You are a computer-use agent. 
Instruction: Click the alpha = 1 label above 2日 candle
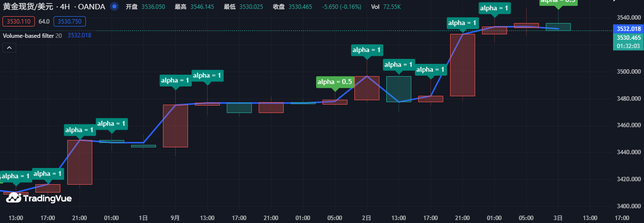point(367,50)
